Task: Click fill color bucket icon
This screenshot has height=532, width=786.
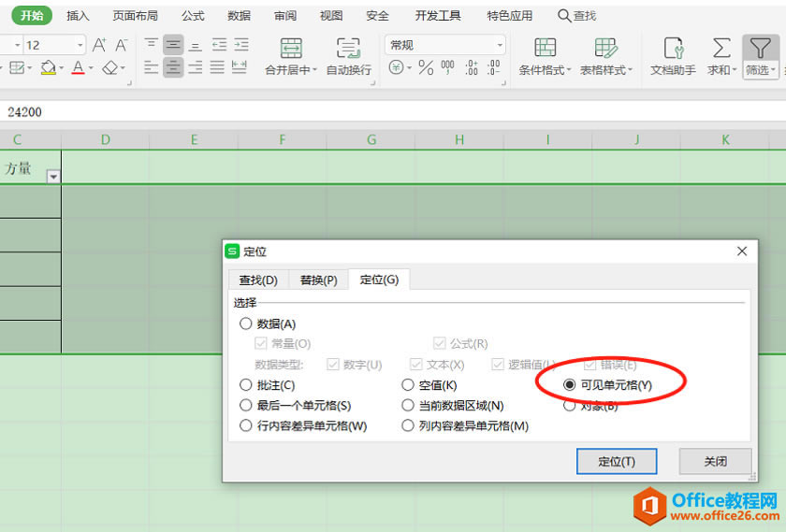Action: [48, 67]
